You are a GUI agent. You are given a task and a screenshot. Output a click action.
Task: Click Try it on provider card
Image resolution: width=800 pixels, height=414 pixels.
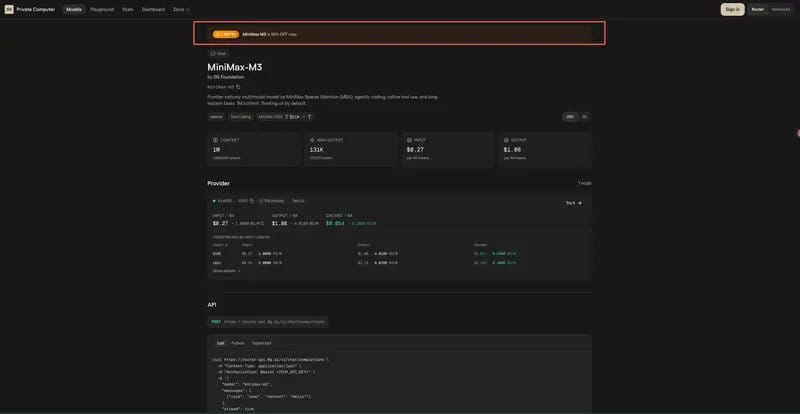click(573, 203)
